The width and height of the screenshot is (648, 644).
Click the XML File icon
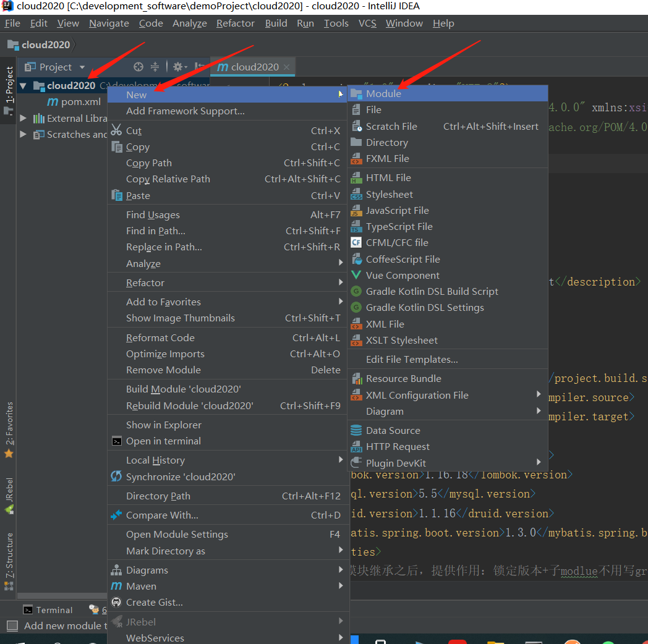point(356,324)
